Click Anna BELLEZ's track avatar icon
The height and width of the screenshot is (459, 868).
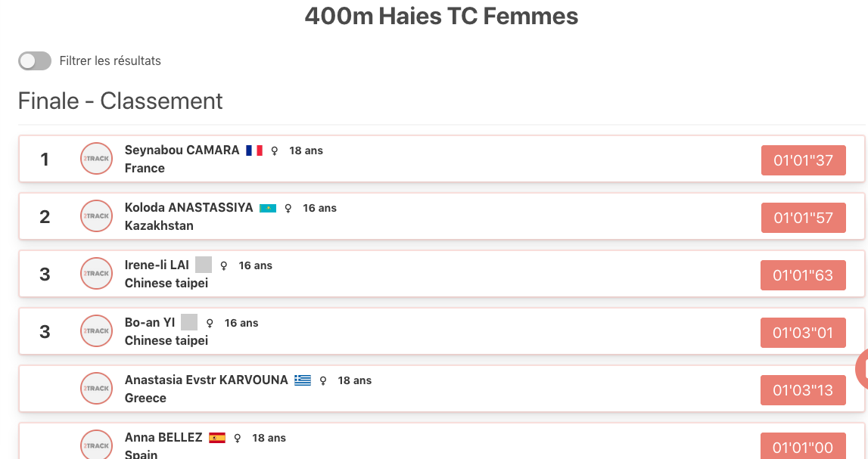coord(96,445)
